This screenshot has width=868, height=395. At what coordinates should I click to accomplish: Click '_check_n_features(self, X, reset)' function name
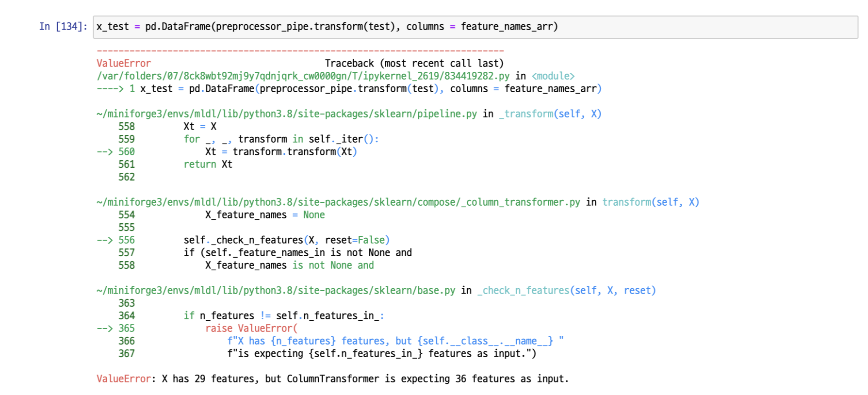click(x=566, y=291)
